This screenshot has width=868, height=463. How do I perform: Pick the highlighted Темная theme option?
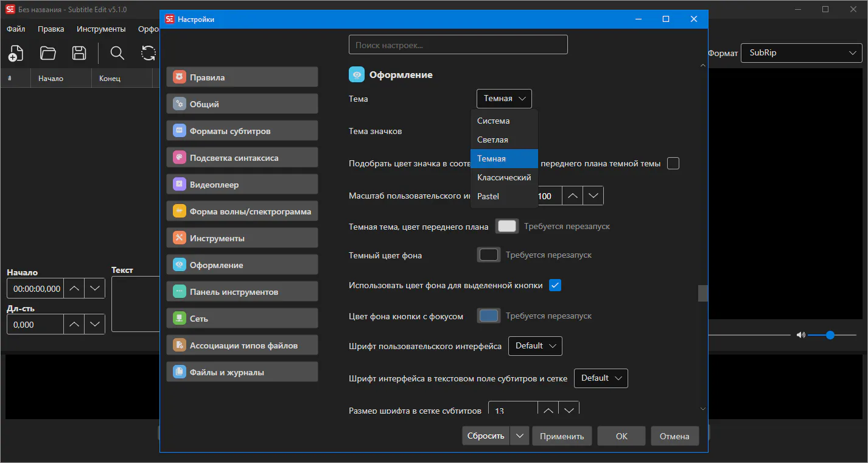505,158
